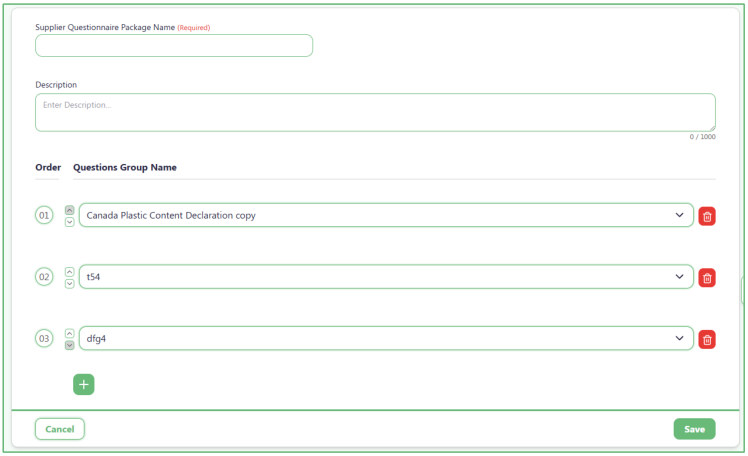748x456 pixels.
Task: Click the 01 order number badge
Action: tap(44, 215)
